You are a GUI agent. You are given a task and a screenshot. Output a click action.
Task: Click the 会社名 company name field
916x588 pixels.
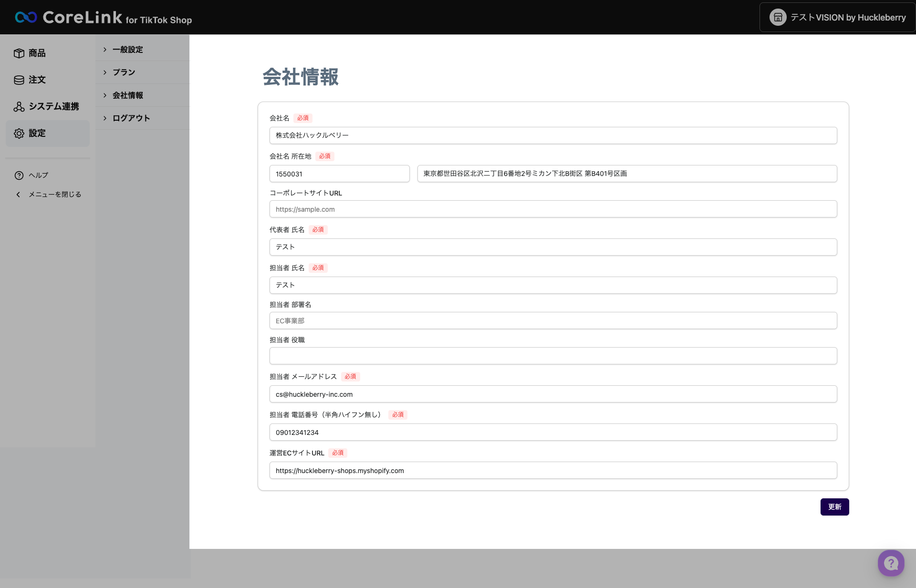[x=553, y=135]
